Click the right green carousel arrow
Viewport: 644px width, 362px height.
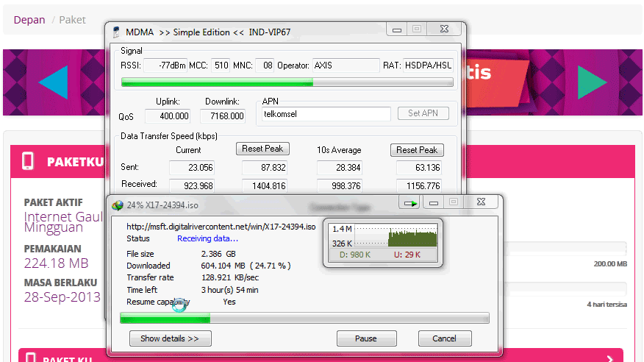click(x=592, y=82)
